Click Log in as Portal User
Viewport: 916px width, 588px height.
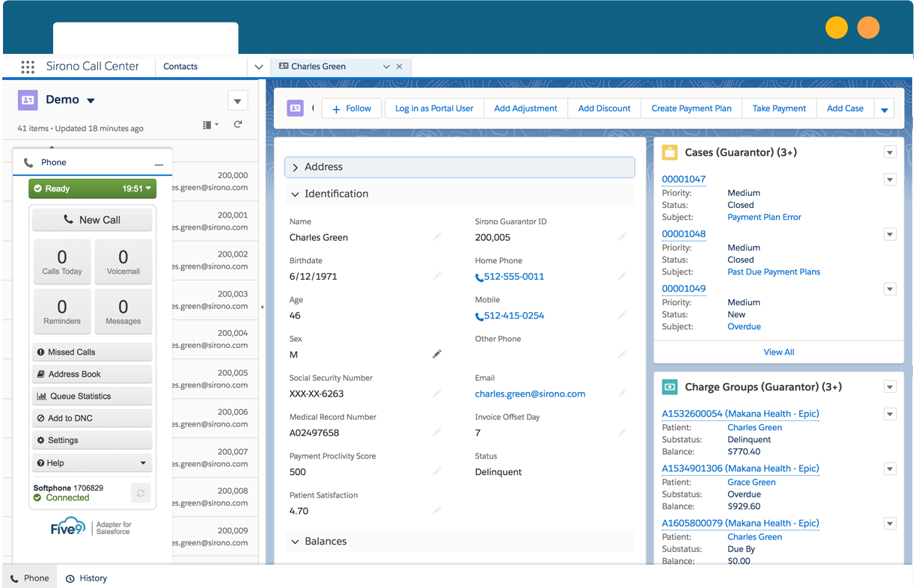click(x=434, y=108)
